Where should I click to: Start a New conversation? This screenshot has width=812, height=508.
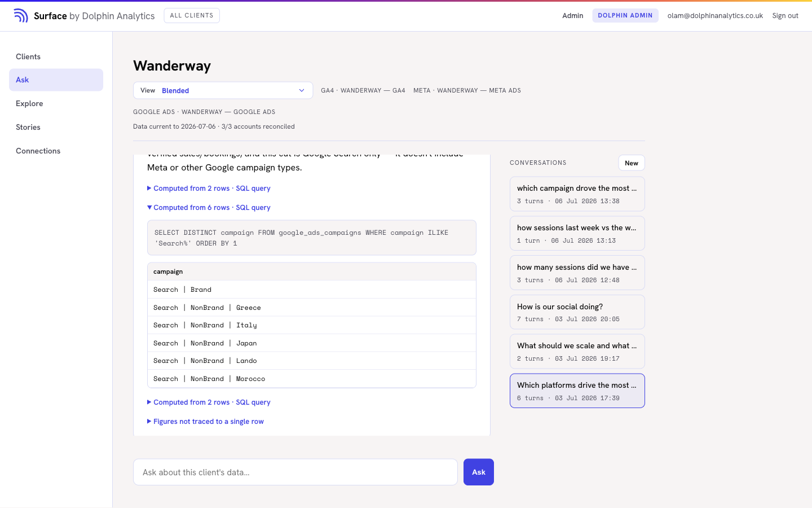632,163
